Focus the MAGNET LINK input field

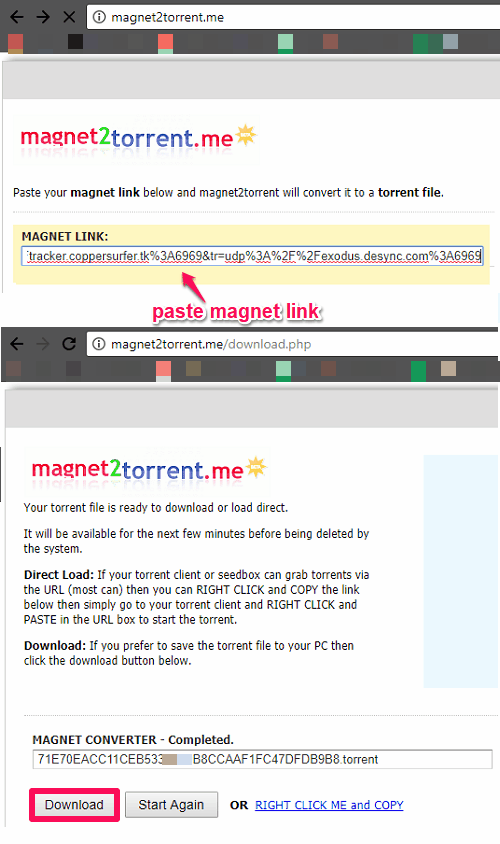[x=252, y=256]
